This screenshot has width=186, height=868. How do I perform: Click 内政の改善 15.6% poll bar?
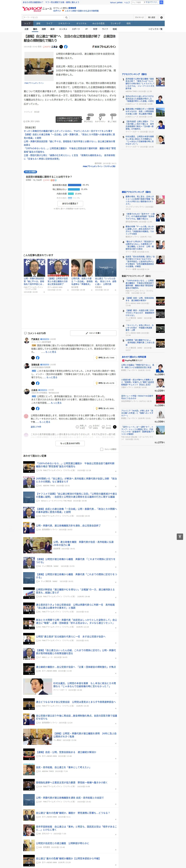pos(71,194)
